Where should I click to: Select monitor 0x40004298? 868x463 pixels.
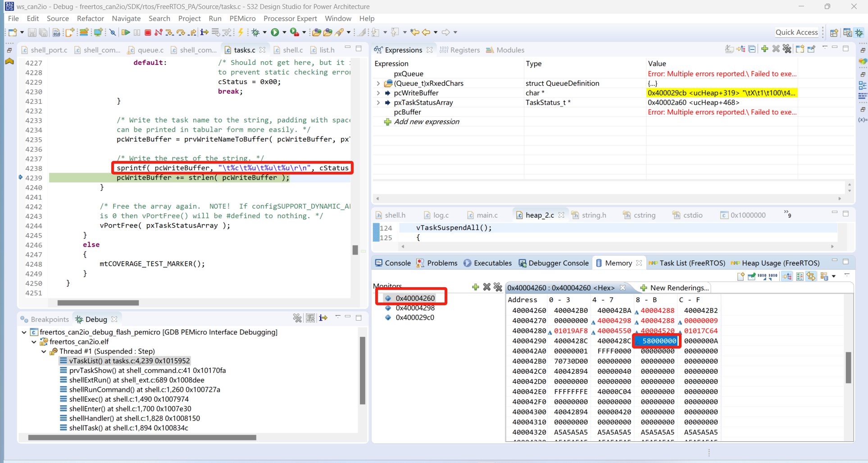click(x=415, y=308)
